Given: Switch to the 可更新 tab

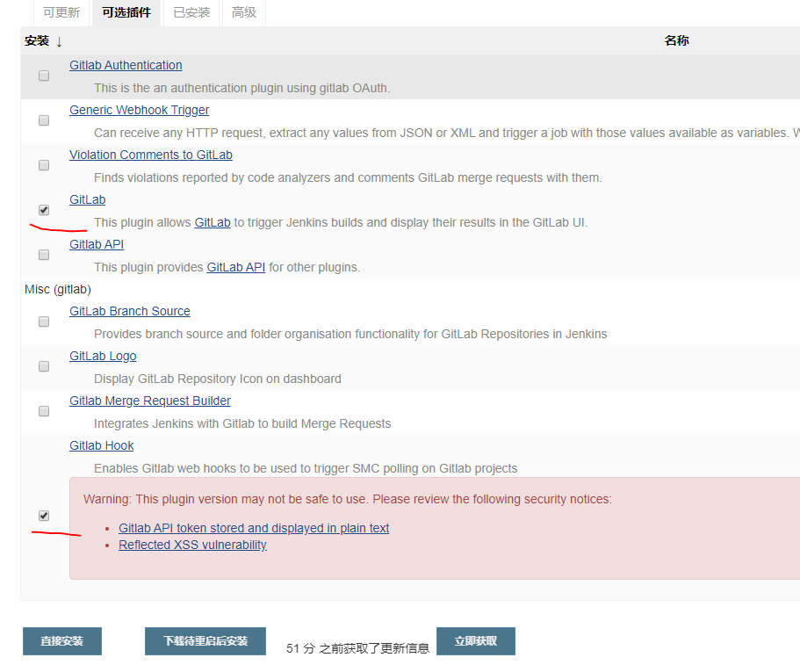Looking at the screenshot, I should point(61,12).
